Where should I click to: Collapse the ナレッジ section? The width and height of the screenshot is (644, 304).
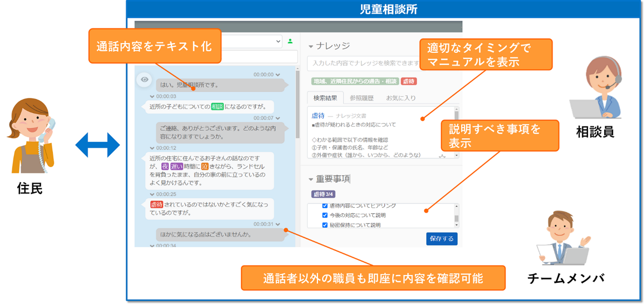[311, 46]
